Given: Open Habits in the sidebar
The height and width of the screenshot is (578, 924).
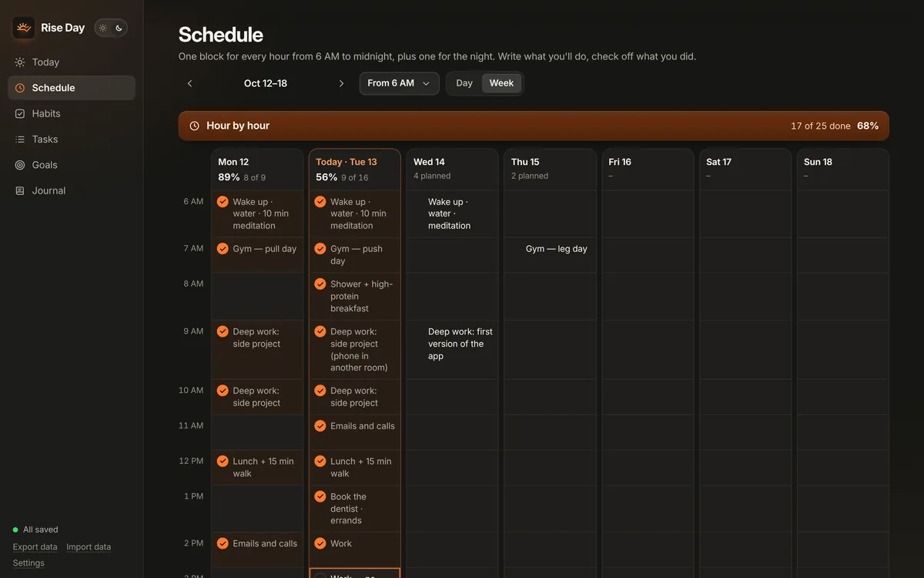Looking at the screenshot, I should [x=72, y=113].
